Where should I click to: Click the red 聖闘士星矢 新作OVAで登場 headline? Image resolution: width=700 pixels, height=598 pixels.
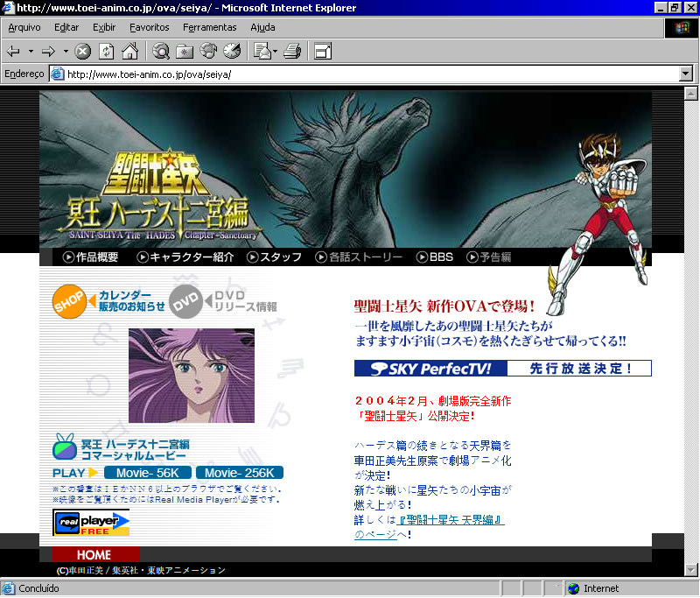[444, 306]
